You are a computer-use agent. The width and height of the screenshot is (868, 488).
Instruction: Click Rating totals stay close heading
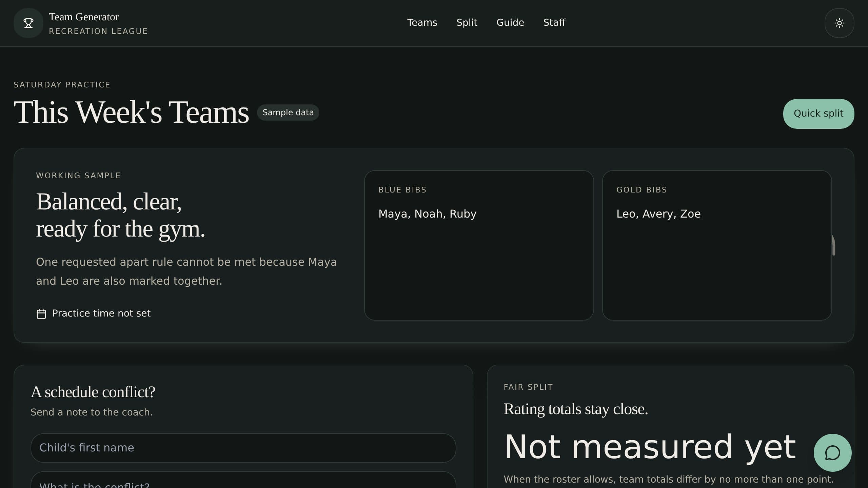[x=576, y=409]
